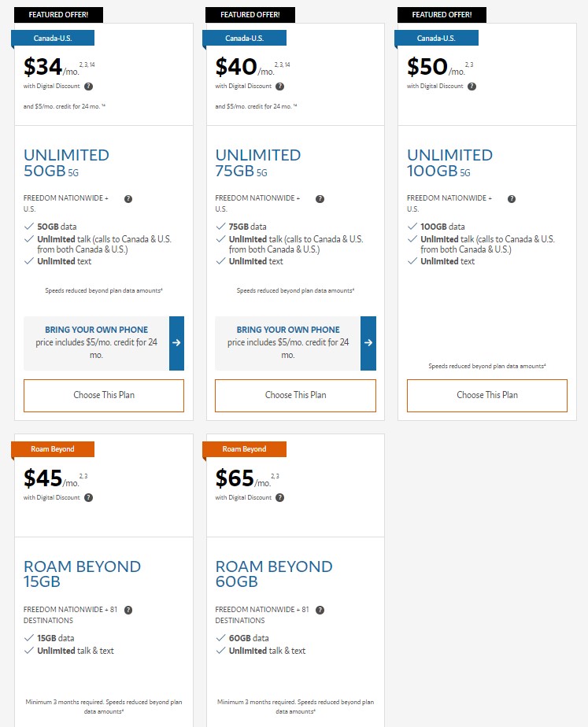Open Freedom Nationwide info for Unlimited 100GB plan

[512, 199]
